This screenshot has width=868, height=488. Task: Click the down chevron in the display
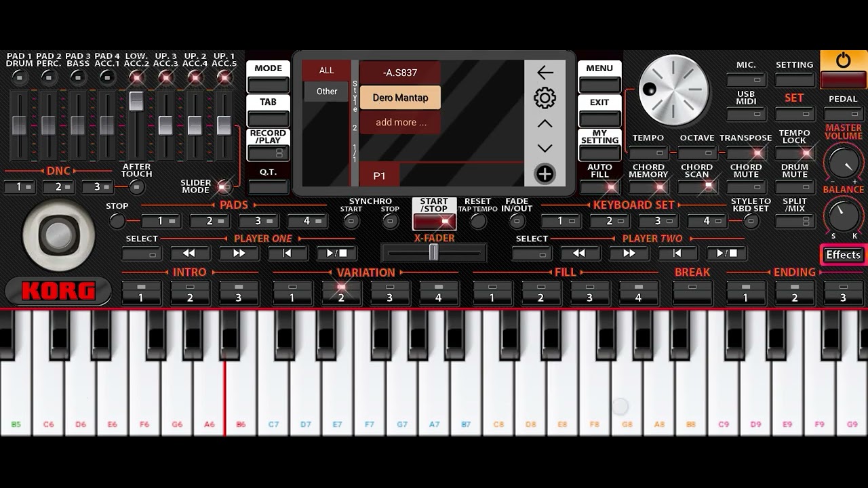tap(545, 148)
